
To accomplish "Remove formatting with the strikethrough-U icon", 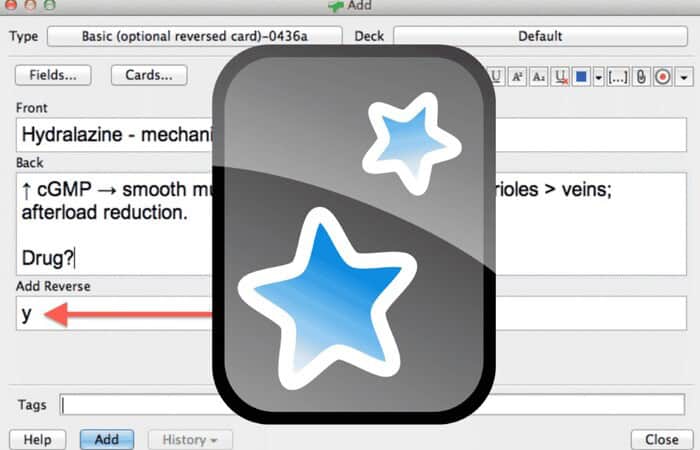I will (560, 77).
